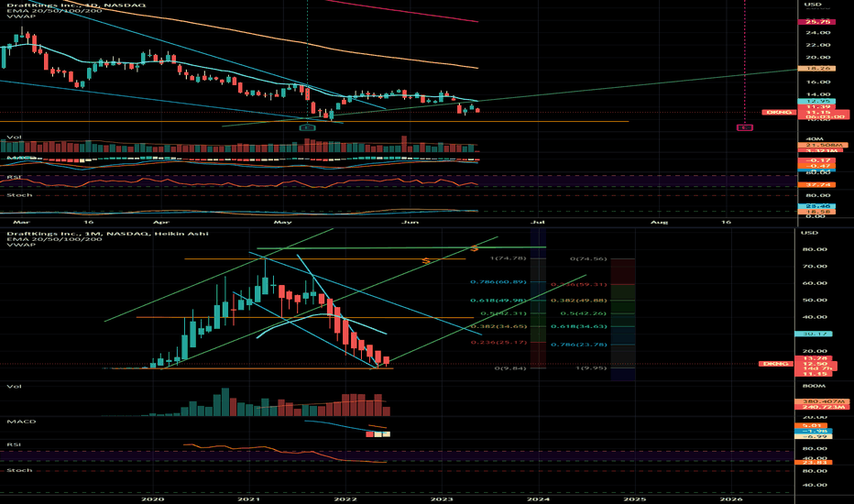The width and height of the screenshot is (854, 504).
Task: Select Vol indicator label on daily chart
Action: 14,137
